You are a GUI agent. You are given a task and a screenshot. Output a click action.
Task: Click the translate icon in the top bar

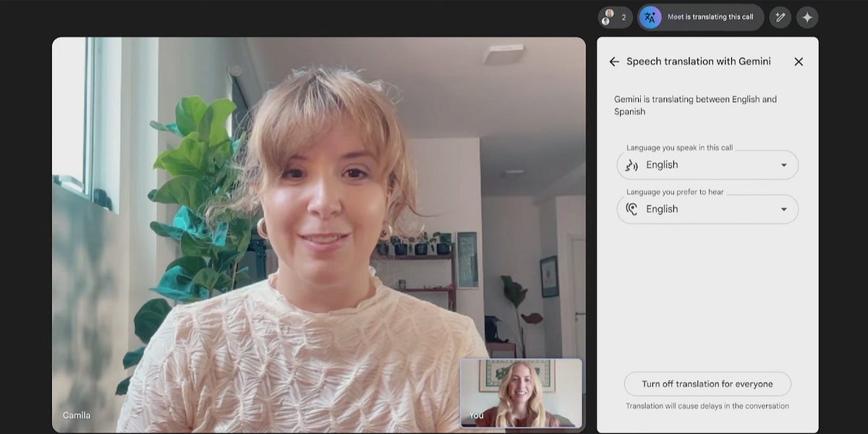[x=650, y=17]
